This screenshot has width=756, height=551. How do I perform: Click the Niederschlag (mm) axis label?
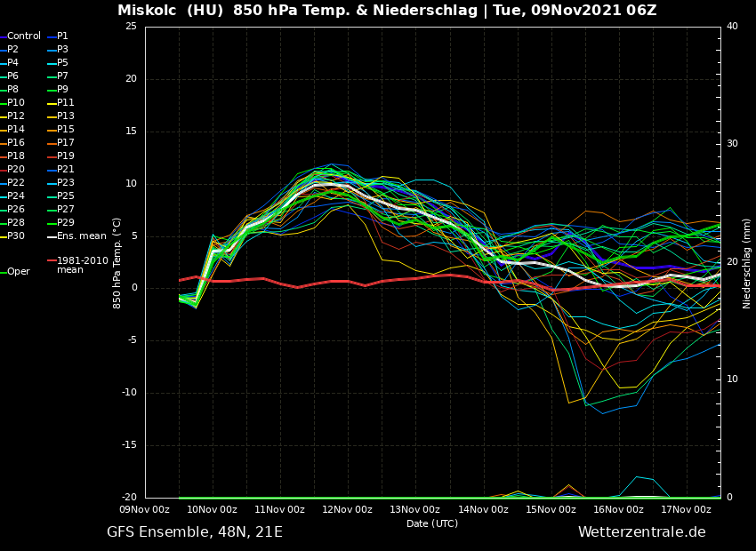[747, 263]
